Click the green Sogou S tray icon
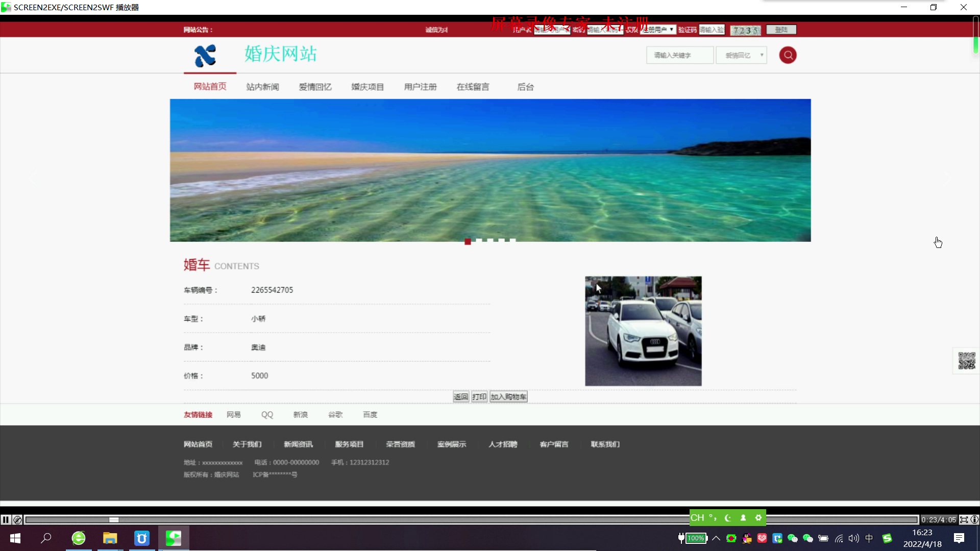The height and width of the screenshot is (551, 980). pyautogui.click(x=887, y=538)
